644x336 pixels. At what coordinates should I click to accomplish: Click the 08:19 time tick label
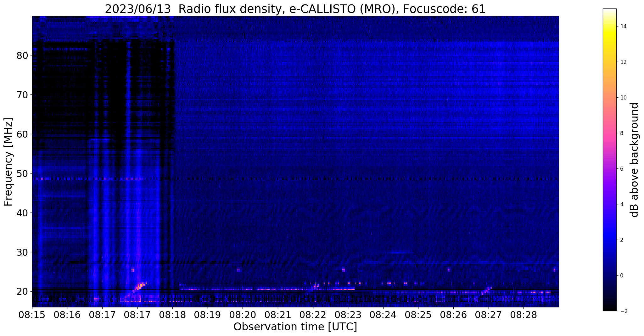click(x=208, y=315)
